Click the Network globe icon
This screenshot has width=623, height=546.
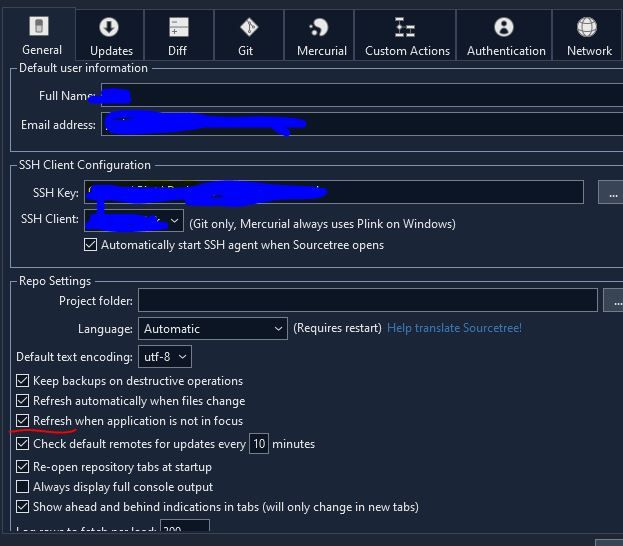[586, 27]
